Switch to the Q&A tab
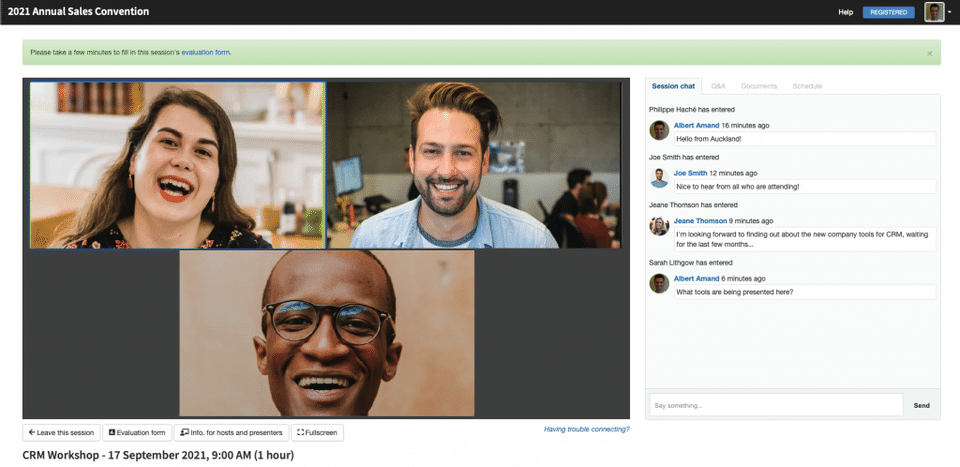The image size is (960, 467). 718,86
